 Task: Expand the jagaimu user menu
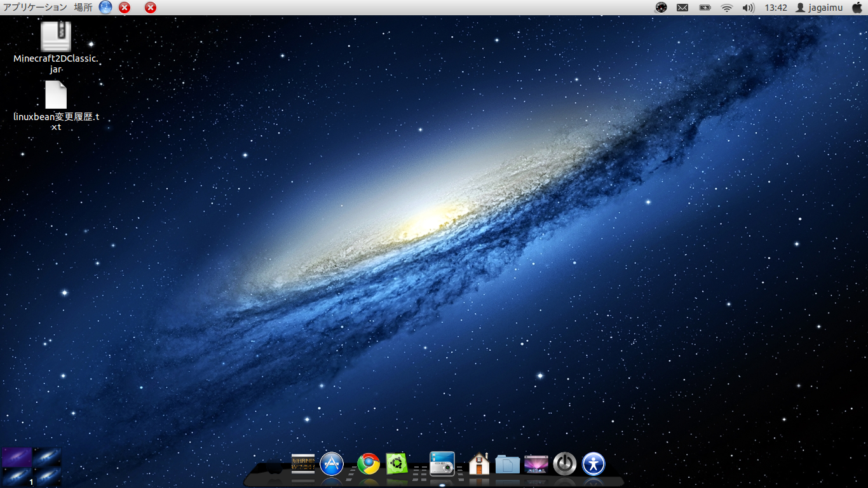pos(819,8)
